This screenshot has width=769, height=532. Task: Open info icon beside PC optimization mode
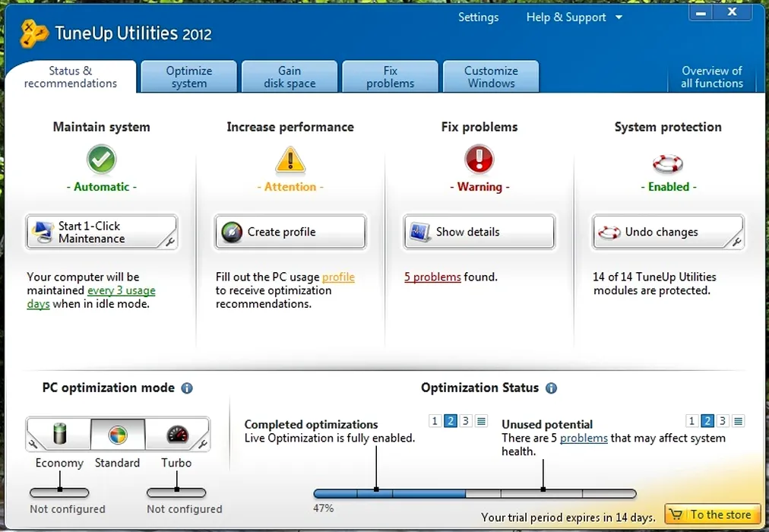point(187,388)
